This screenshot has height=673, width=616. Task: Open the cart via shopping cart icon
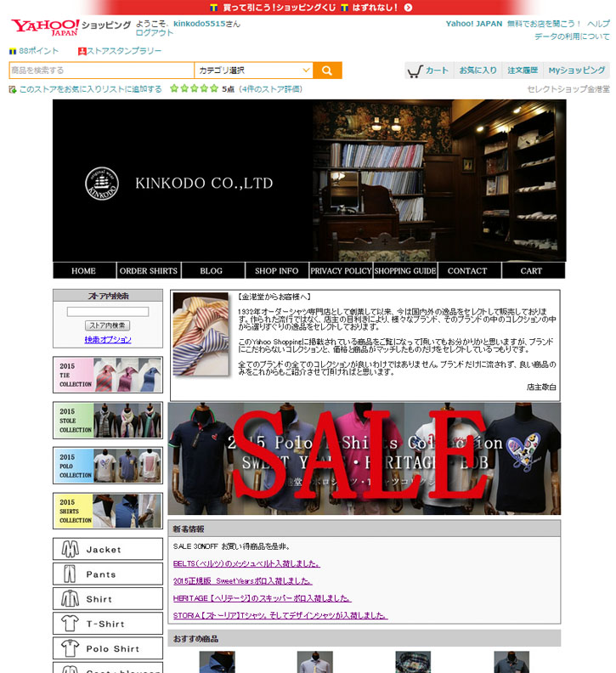415,71
